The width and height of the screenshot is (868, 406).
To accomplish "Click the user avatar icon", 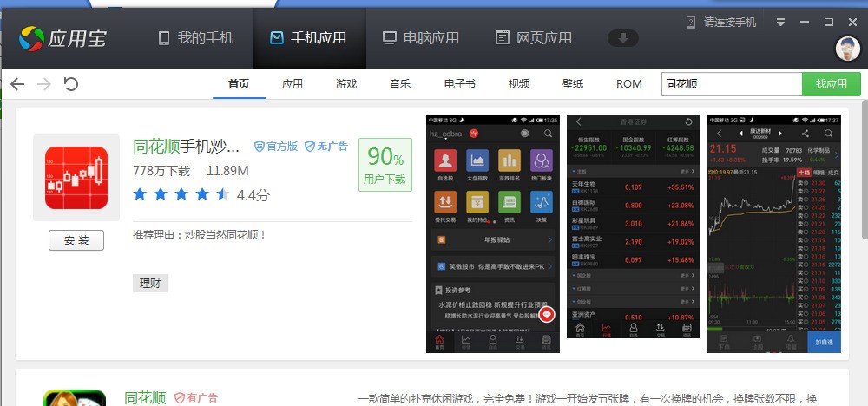I will [x=847, y=49].
